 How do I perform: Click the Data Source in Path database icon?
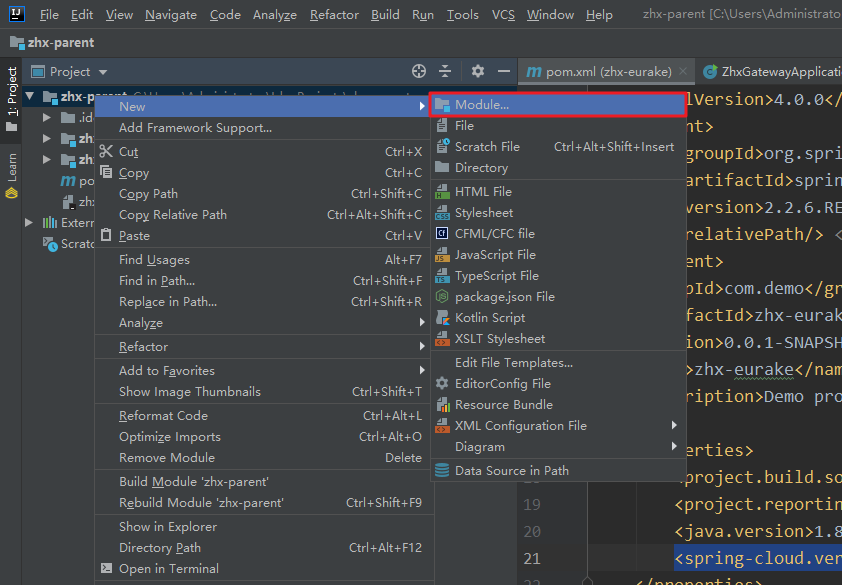(x=442, y=470)
